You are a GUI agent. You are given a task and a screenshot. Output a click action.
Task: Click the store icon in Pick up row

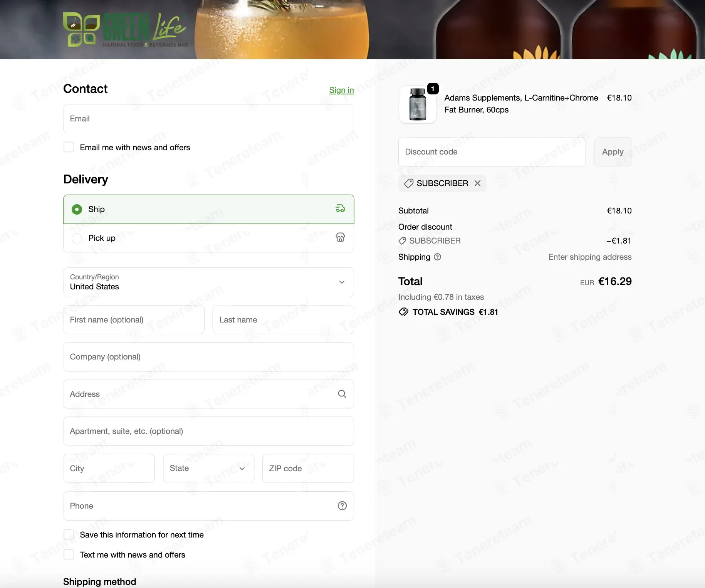(x=340, y=237)
